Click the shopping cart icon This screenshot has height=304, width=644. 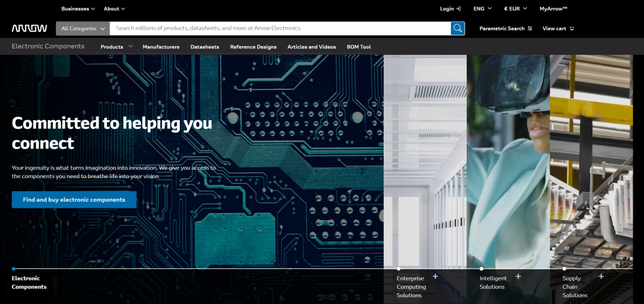572,28
